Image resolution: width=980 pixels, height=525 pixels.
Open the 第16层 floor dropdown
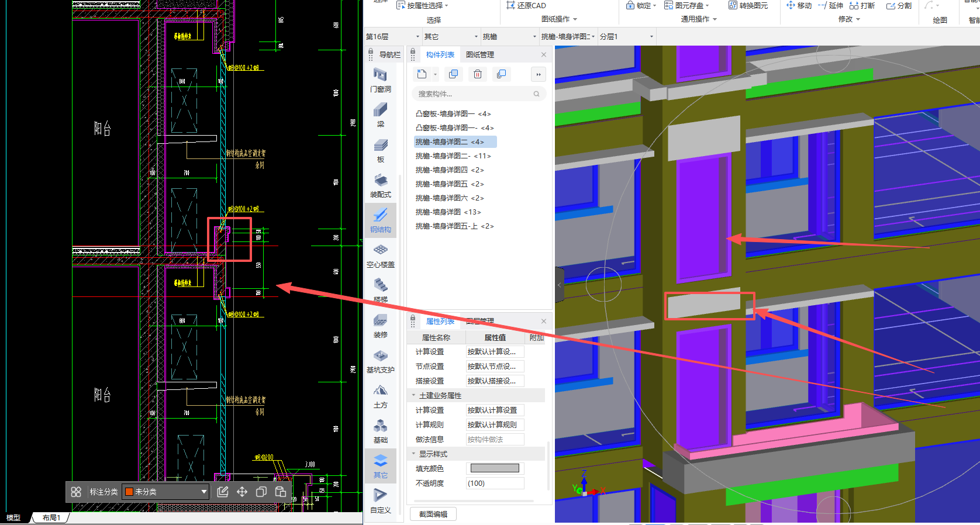coord(393,37)
